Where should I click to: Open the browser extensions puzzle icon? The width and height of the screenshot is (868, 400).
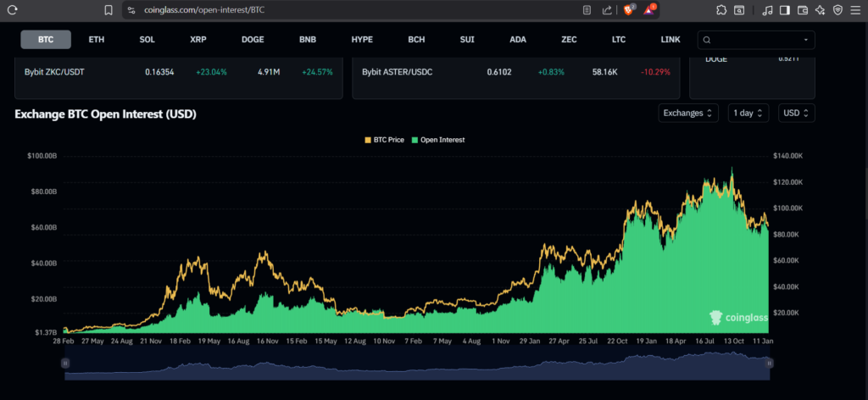(x=721, y=10)
